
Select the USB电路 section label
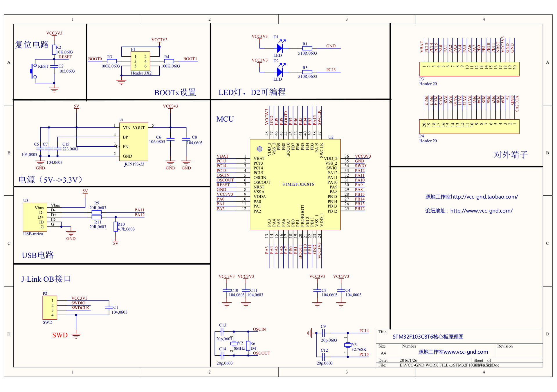pyautogui.click(x=38, y=255)
